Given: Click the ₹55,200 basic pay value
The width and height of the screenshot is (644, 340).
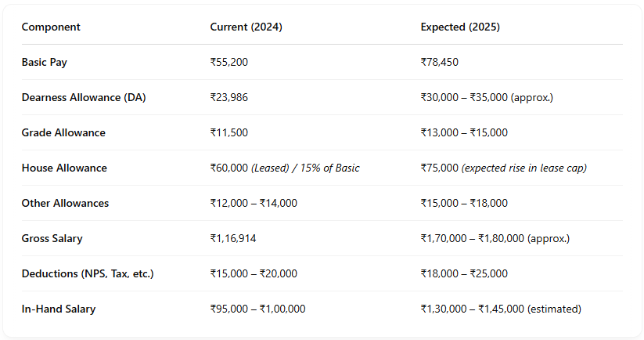Looking at the screenshot, I should (x=229, y=62).
